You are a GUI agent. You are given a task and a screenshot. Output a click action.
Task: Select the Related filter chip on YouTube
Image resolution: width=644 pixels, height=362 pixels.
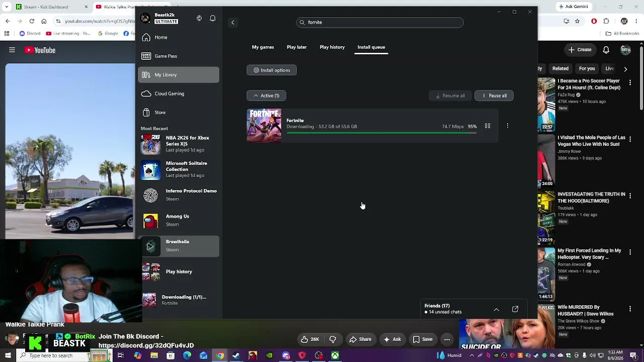(x=560, y=68)
